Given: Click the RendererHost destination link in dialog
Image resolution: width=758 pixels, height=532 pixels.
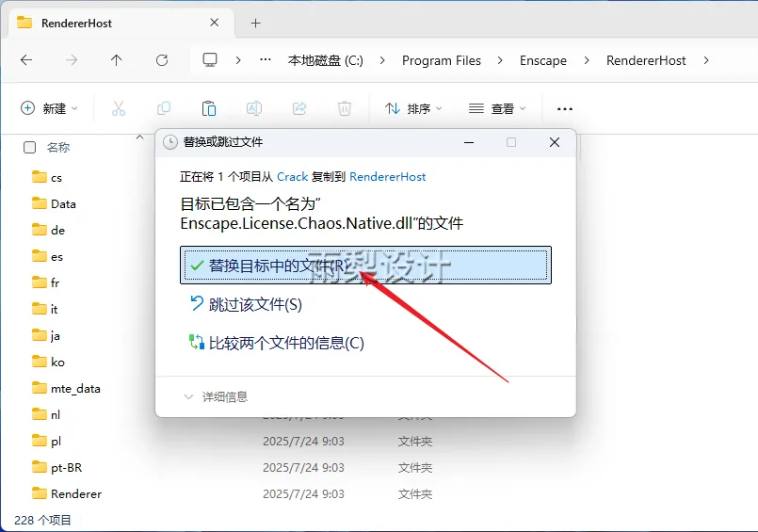Looking at the screenshot, I should click(388, 177).
